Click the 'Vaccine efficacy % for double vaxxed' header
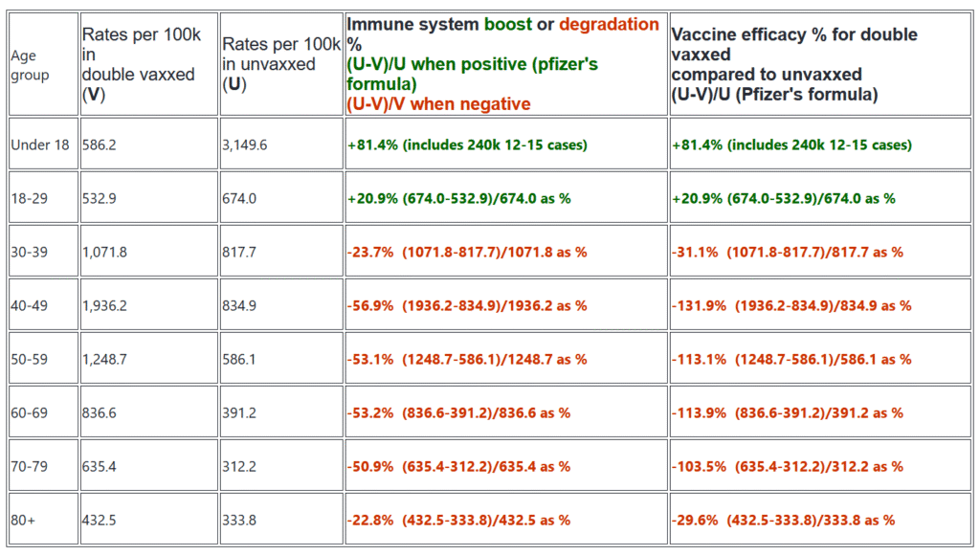The image size is (980, 556). click(820, 64)
